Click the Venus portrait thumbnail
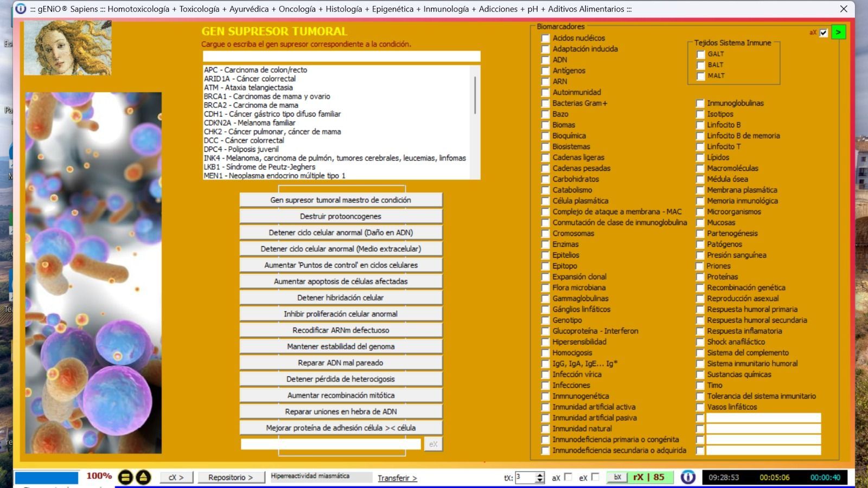This screenshot has height=488, width=868. (68, 48)
